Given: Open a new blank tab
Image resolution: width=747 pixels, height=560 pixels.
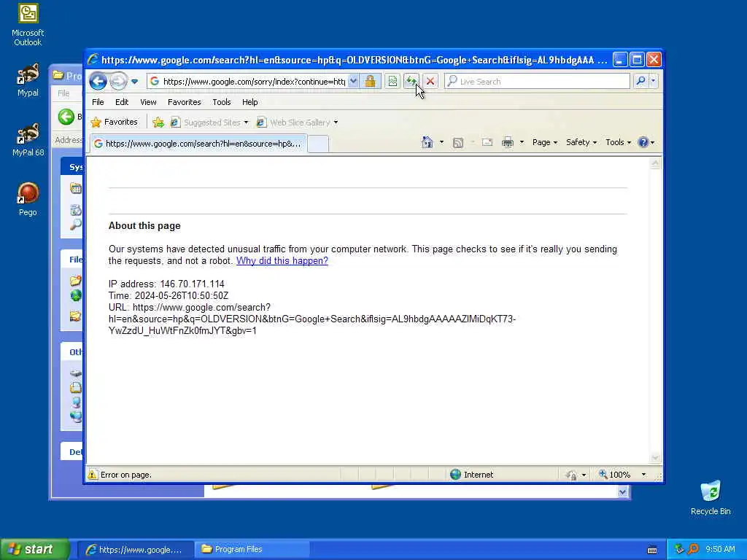Looking at the screenshot, I should point(318,144).
